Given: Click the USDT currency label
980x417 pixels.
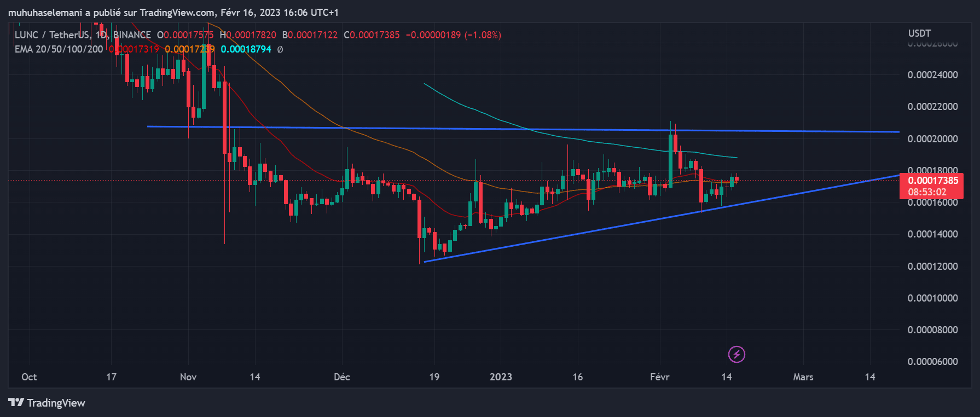Looking at the screenshot, I should point(919,33).
